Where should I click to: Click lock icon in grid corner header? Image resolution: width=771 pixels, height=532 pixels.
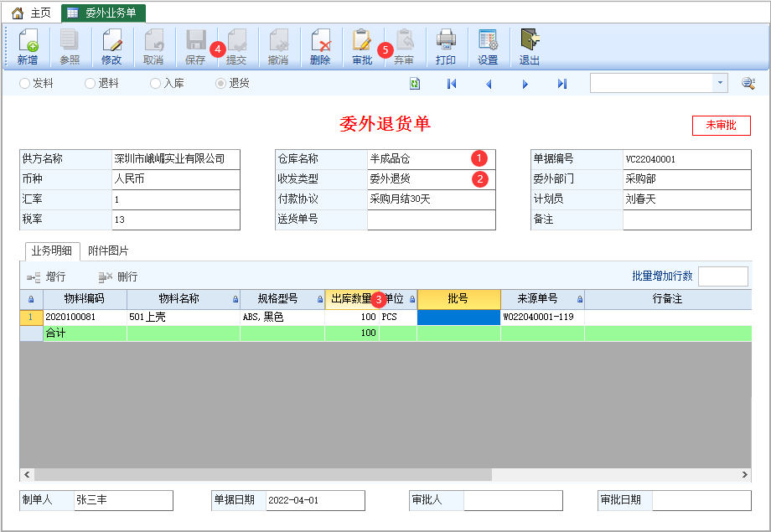[31, 299]
